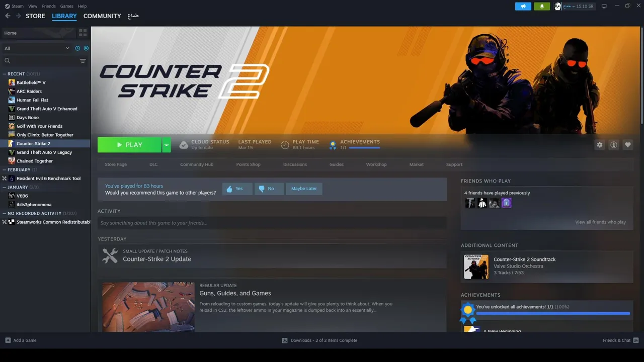Go forward with the right arrow
Image resolution: width=644 pixels, height=362 pixels.
(x=19, y=16)
